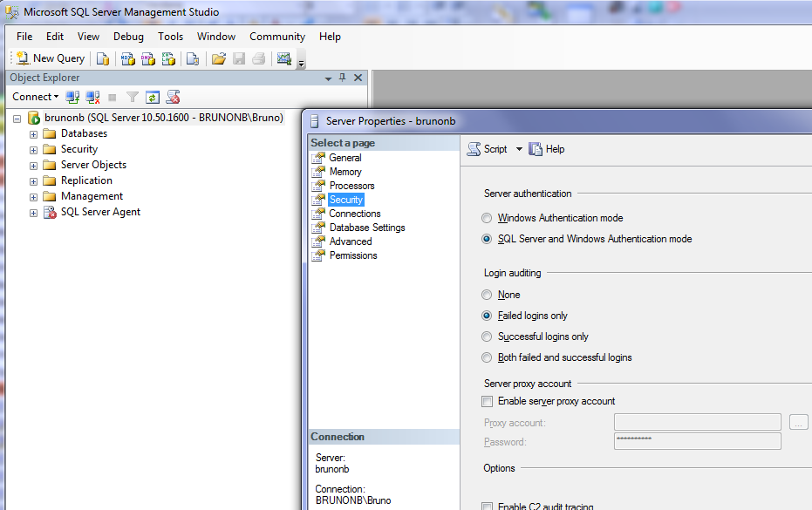The height and width of the screenshot is (510, 812).
Task: Refresh the Object Explorer tree
Action: pos(153,97)
